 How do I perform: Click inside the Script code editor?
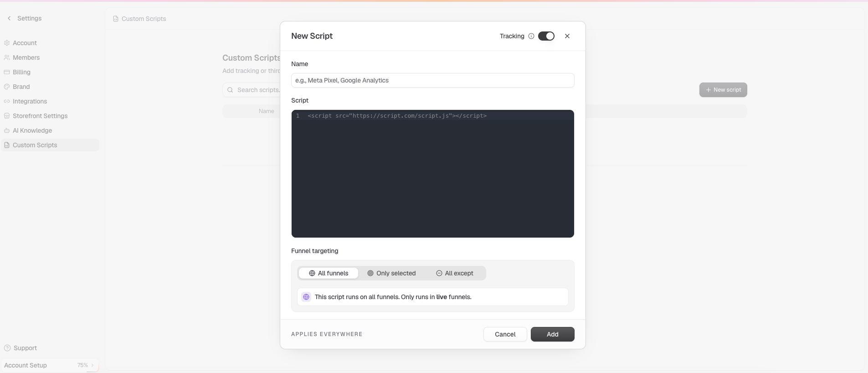point(432,174)
